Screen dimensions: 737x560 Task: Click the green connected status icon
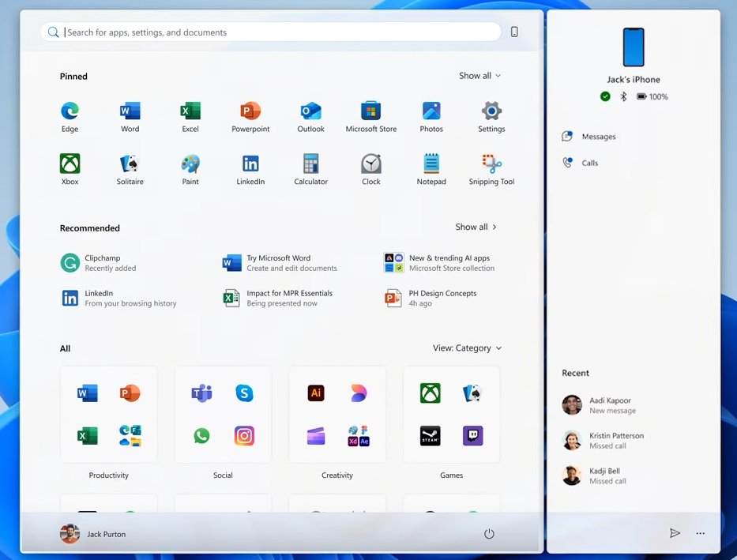click(605, 96)
